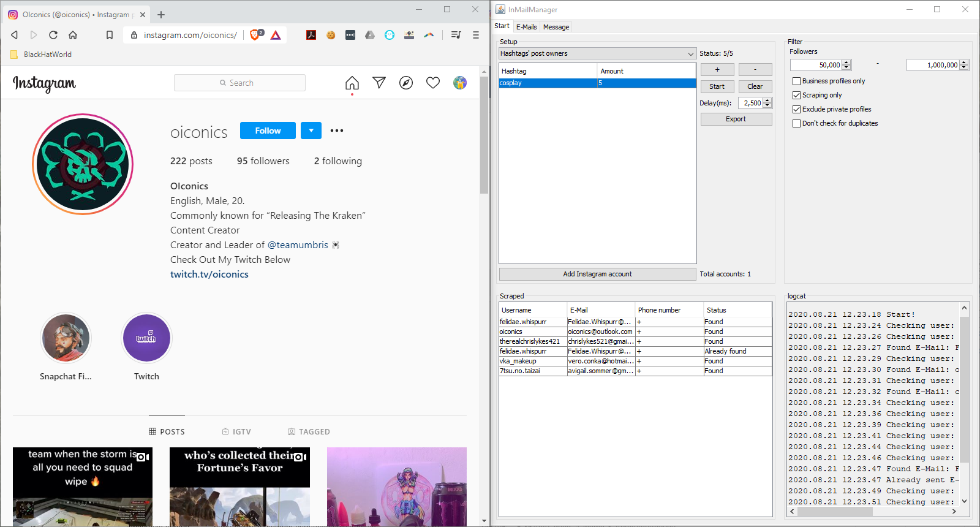The image size is (980, 527).
Task: View the oiconics profile picture
Action: click(83, 164)
